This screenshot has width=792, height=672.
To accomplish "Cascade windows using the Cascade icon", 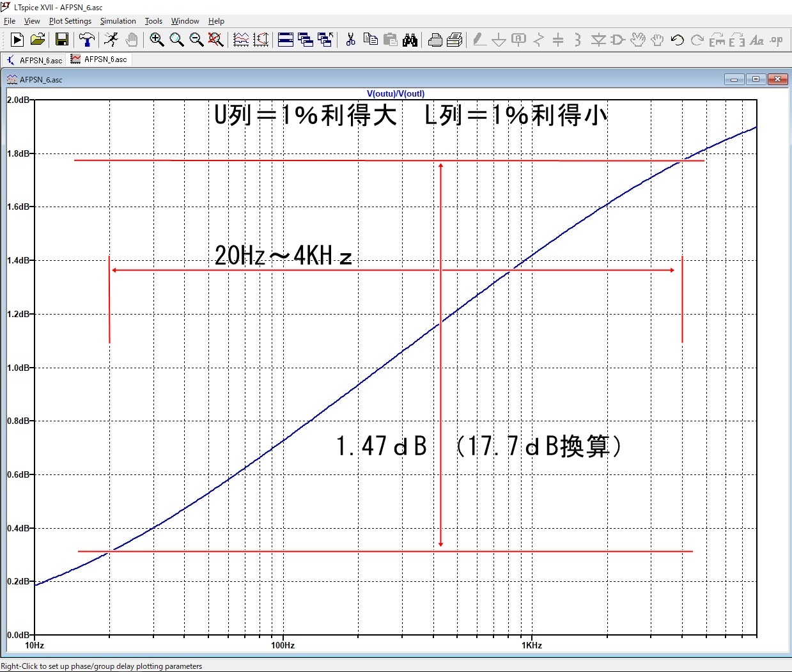I will coord(306,40).
